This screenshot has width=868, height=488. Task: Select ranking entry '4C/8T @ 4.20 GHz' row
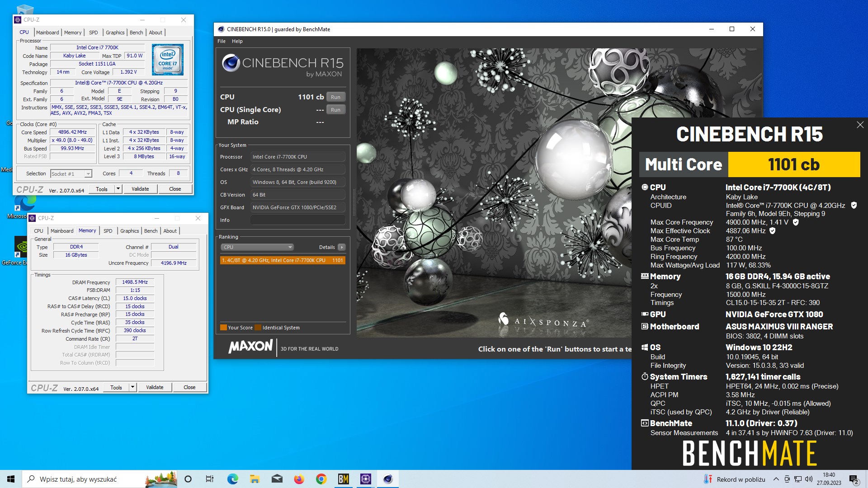(x=283, y=260)
